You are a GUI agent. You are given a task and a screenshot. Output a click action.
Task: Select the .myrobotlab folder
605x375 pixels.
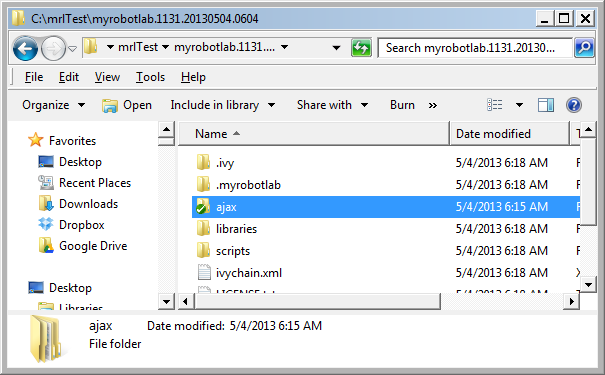tap(248, 185)
